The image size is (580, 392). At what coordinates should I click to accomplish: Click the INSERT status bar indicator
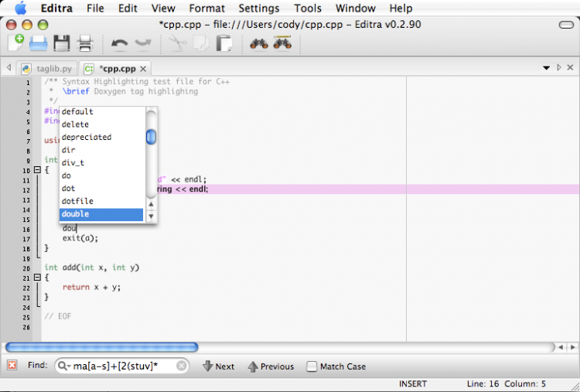pyautogui.click(x=413, y=383)
